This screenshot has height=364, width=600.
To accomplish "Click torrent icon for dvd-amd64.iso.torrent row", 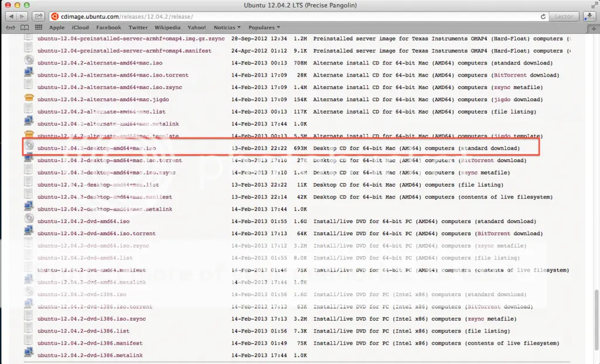I will pyautogui.click(x=29, y=231).
